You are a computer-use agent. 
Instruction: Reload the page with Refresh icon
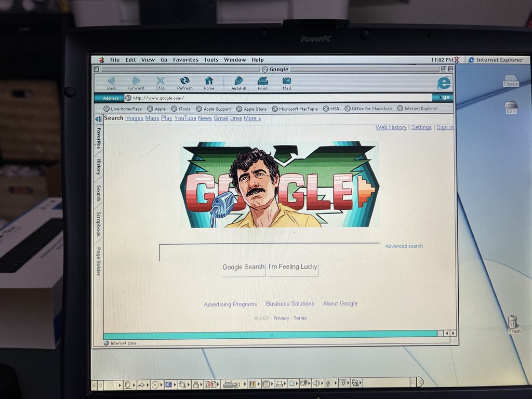184,83
